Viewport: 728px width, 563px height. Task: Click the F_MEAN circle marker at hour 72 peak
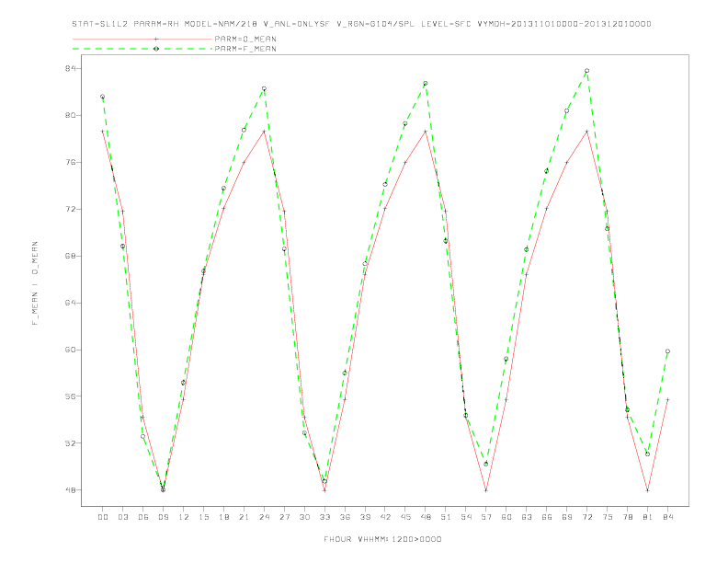pos(586,71)
